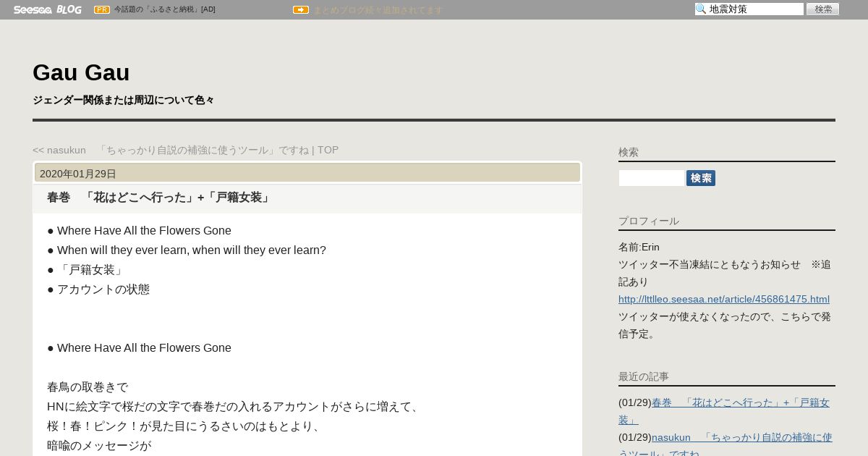The height and width of the screenshot is (456, 868).
Task: Click the top bar 検索 button
Action: (x=823, y=9)
